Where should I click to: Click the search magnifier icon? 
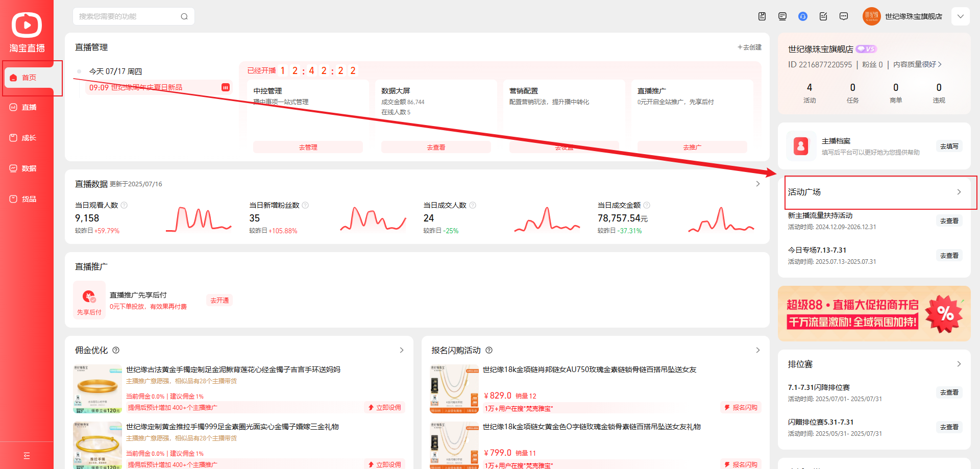tap(184, 16)
